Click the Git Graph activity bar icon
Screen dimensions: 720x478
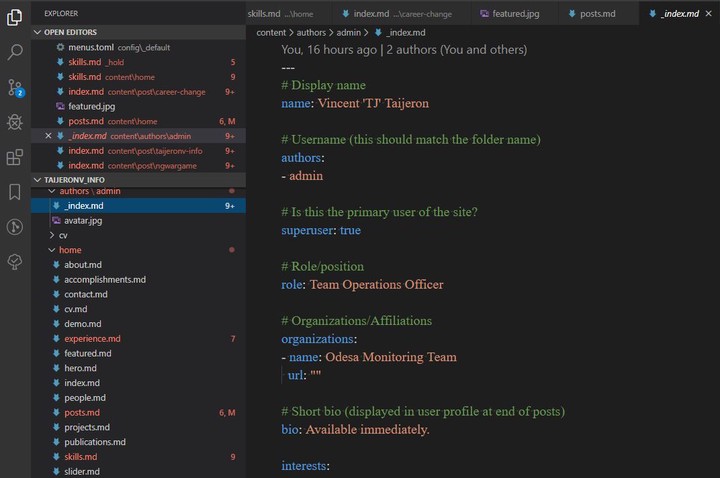coord(15,226)
